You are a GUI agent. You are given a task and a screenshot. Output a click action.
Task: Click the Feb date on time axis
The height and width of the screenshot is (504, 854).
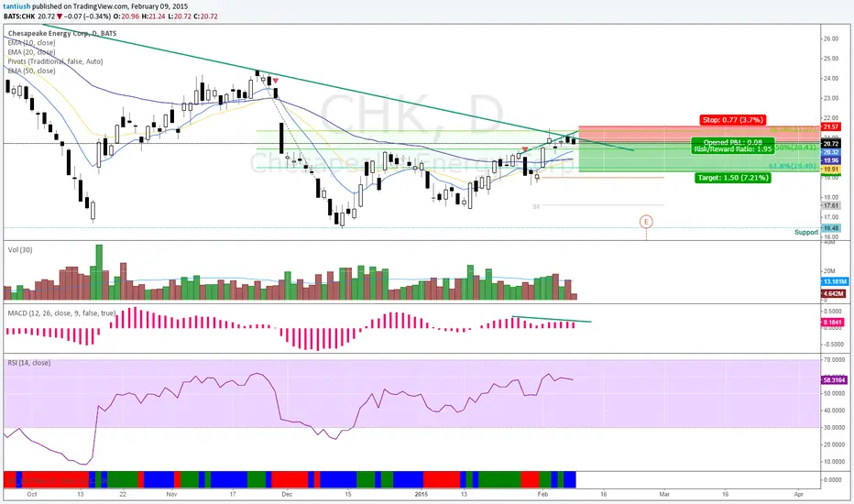[542, 494]
